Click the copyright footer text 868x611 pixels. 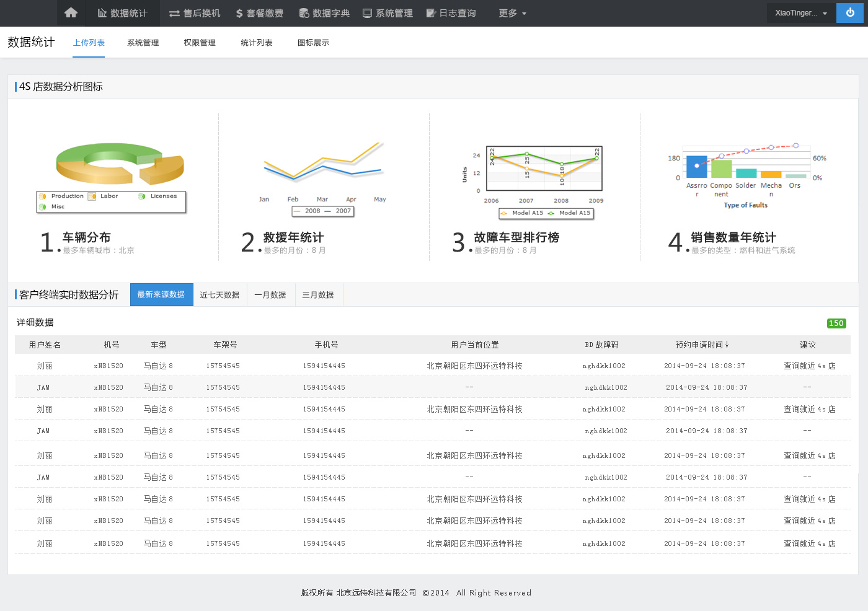(x=416, y=592)
